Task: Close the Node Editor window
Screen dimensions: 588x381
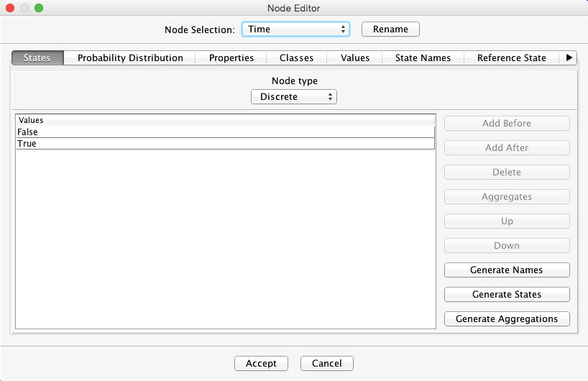Action: click(x=10, y=8)
